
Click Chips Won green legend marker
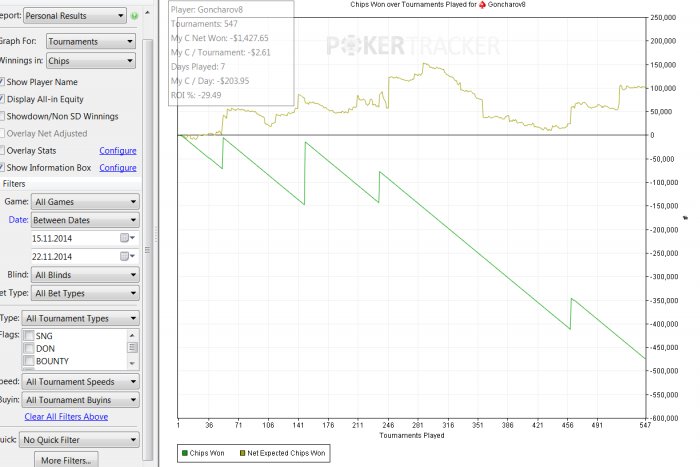click(185, 453)
